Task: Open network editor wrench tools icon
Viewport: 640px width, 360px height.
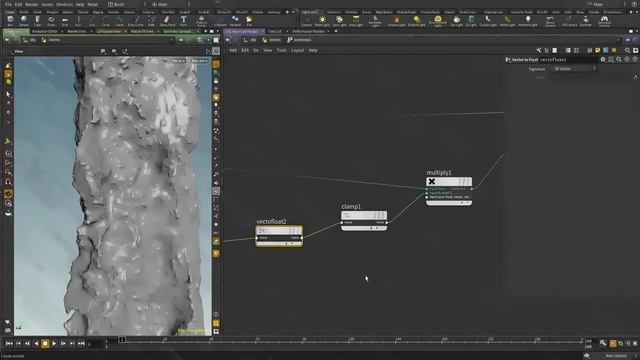Action: coord(538,50)
